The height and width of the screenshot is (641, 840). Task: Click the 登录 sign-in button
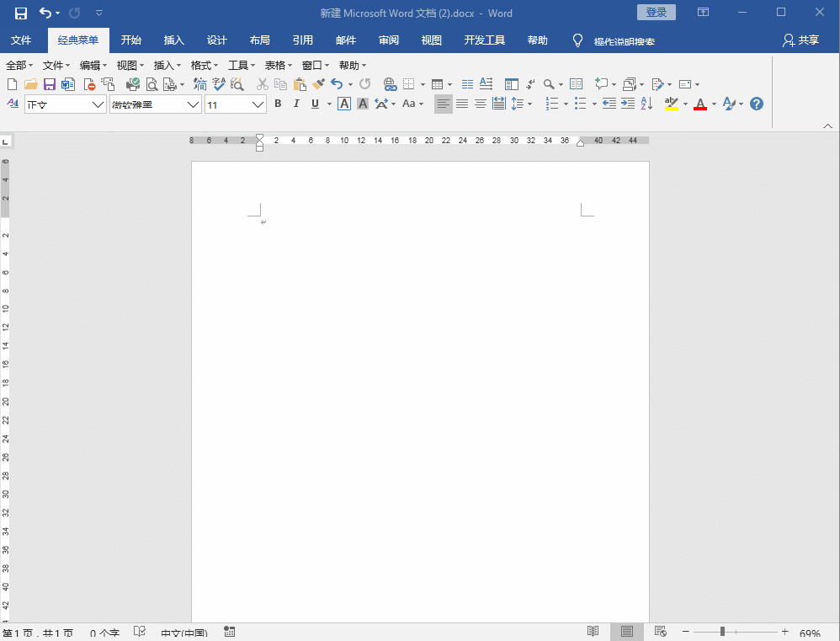pyautogui.click(x=657, y=13)
